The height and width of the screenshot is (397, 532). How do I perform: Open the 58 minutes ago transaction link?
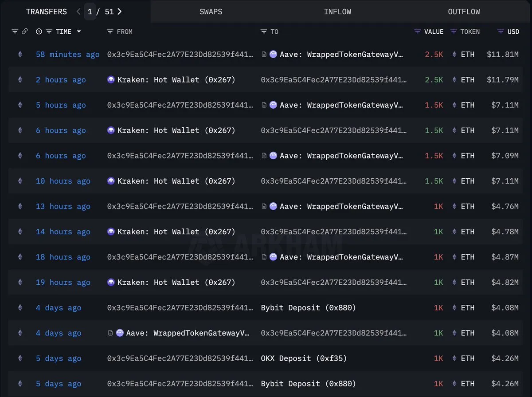click(67, 55)
